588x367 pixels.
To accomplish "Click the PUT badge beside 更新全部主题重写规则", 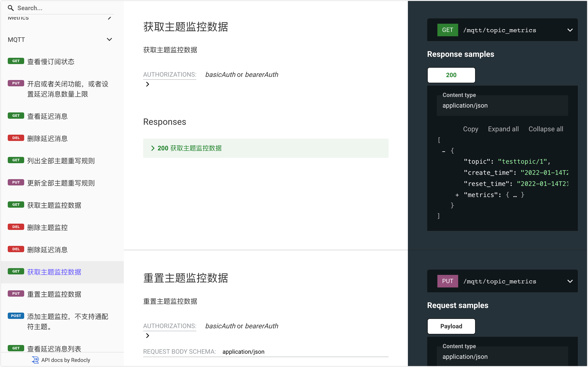I will click(16, 182).
